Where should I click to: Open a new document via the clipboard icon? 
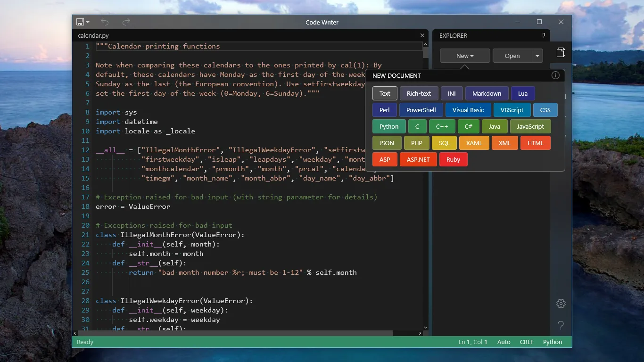pyautogui.click(x=561, y=53)
